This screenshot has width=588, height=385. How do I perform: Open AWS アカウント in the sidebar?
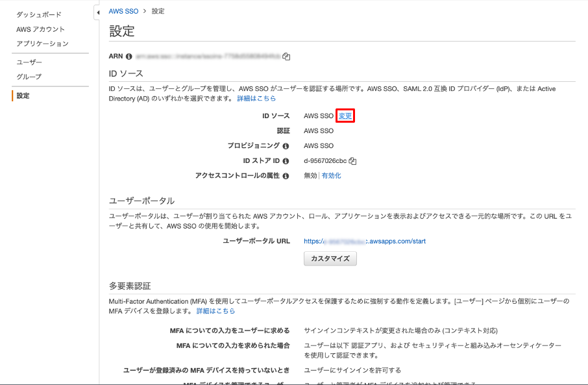[x=40, y=29]
